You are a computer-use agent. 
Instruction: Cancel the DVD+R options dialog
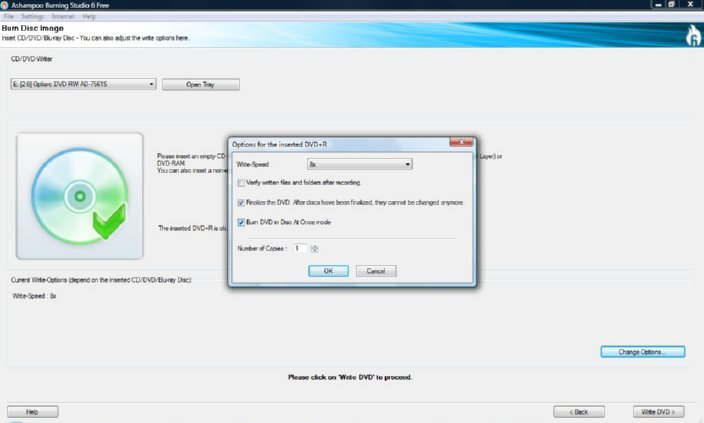376,271
